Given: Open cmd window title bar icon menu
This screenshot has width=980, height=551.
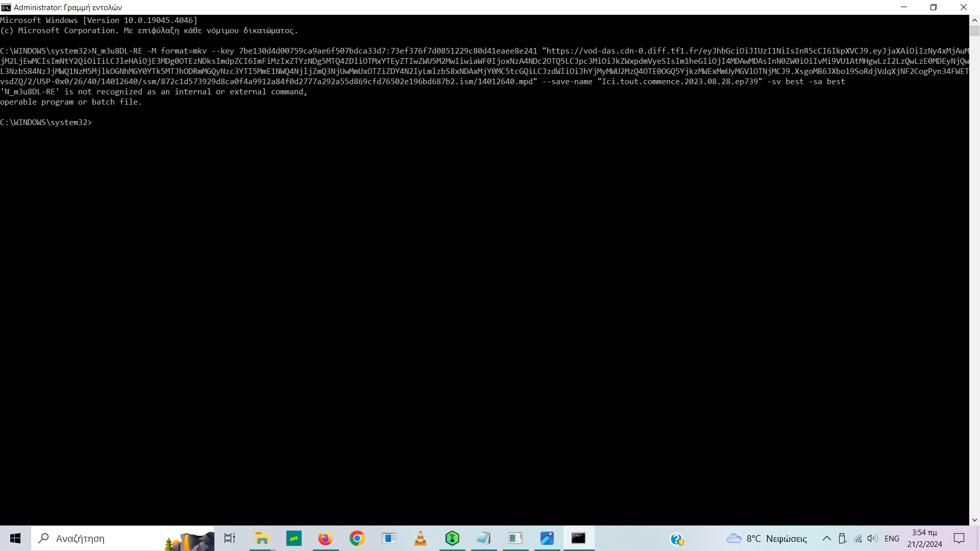Looking at the screenshot, I should pos(6,7).
